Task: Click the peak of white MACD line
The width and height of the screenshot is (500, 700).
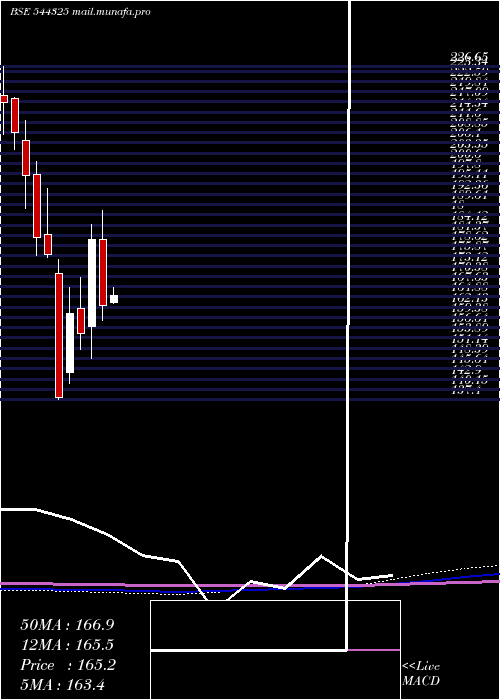Action: point(321,556)
